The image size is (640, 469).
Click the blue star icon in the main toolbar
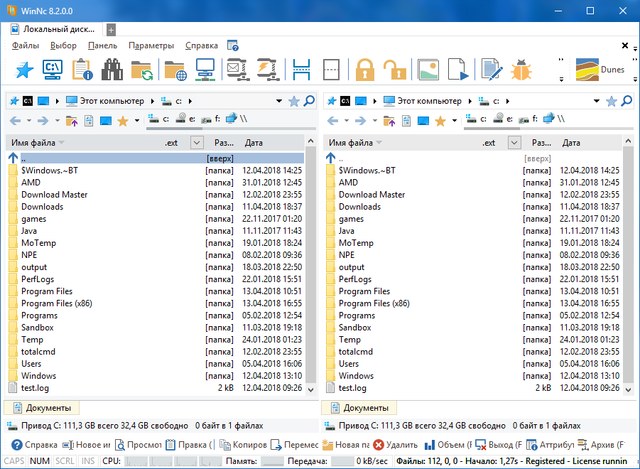click(x=22, y=70)
